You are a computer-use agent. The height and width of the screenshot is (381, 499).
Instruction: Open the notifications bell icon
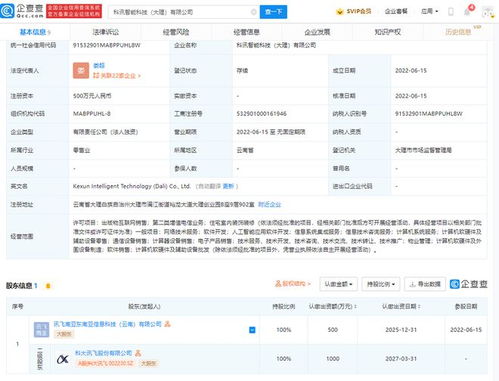pos(467,11)
